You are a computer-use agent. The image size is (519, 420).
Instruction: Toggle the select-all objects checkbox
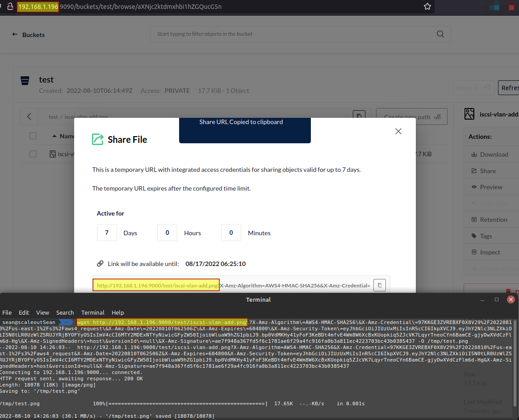tap(33, 136)
